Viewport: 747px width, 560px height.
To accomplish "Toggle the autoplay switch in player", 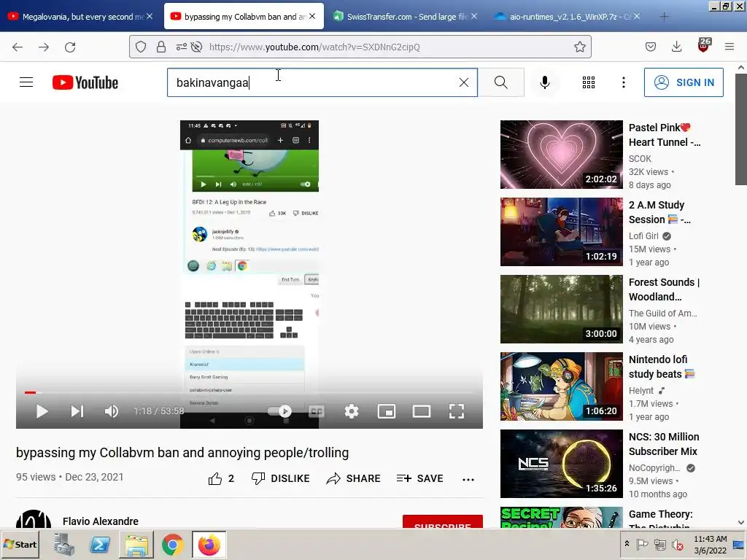I will coord(279,411).
